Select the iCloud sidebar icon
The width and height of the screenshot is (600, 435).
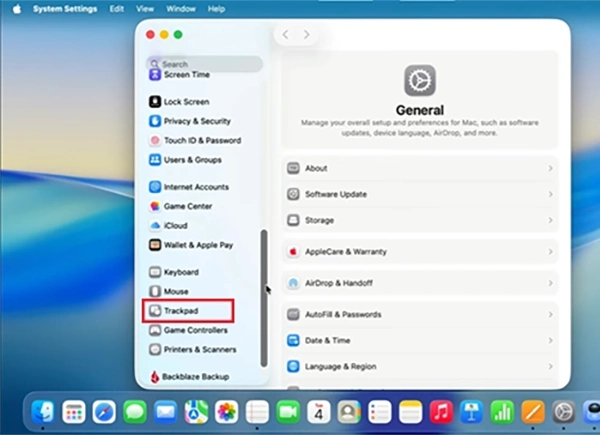pos(155,226)
